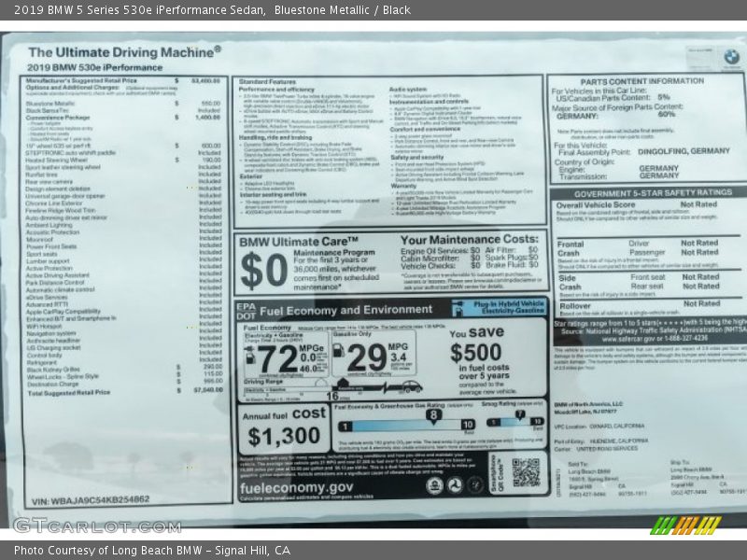Click the "Overall Vehicle Score" row

pos(638,204)
